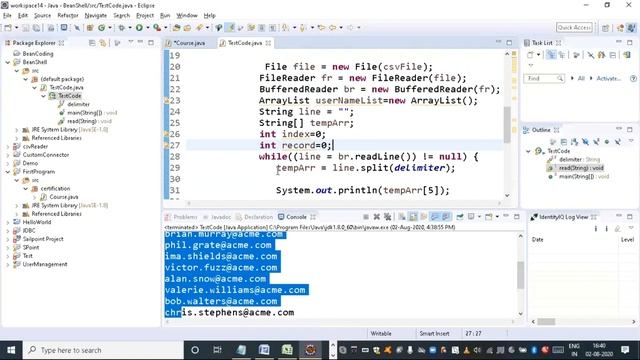The height and width of the screenshot is (360, 640).
Task: Click the New Java Class green icon
Action: 101,28
